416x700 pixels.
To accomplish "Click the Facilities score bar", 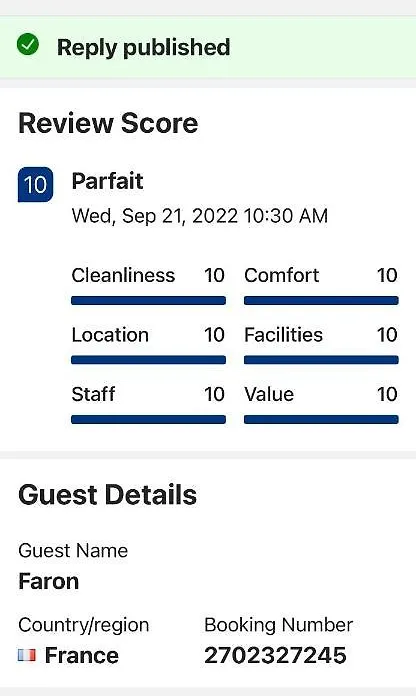I will (321, 360).
